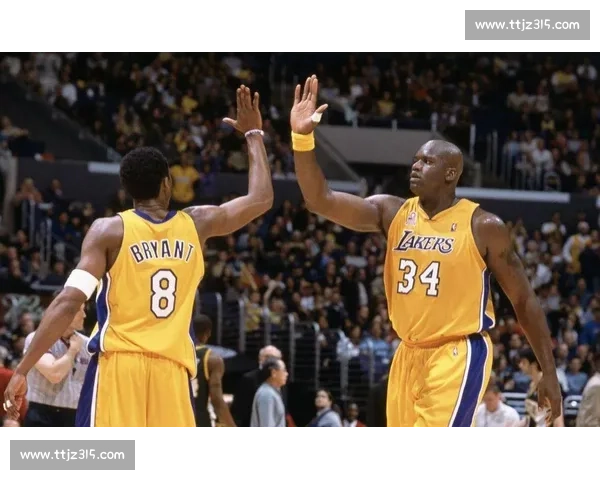
Task: Click the basketball game photo
Action: coord(300,240)
